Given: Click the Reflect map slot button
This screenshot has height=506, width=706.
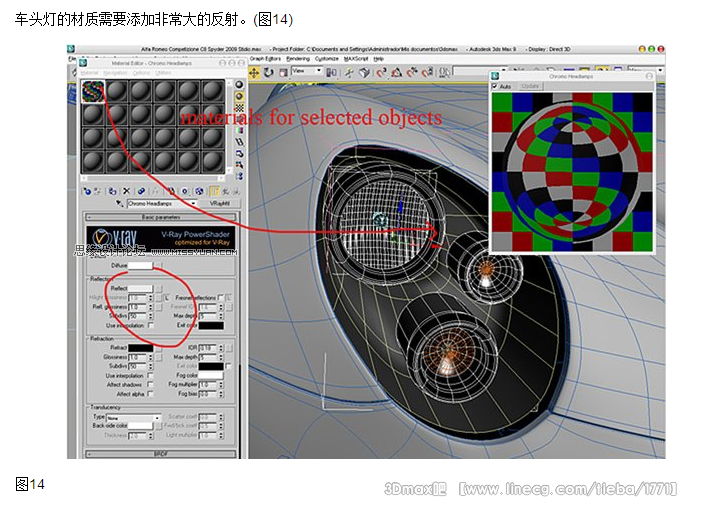Looking at the screenshot, I should 158,288.
